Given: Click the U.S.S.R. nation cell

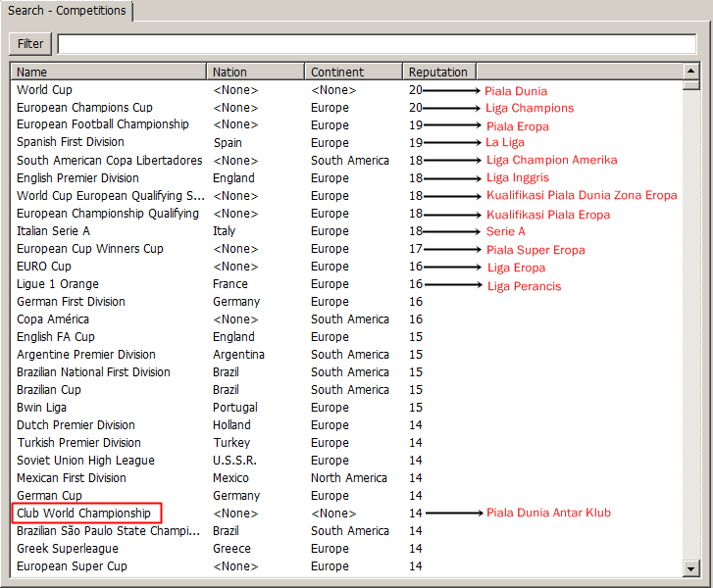Looking at the screenshot, I should 234,461.
